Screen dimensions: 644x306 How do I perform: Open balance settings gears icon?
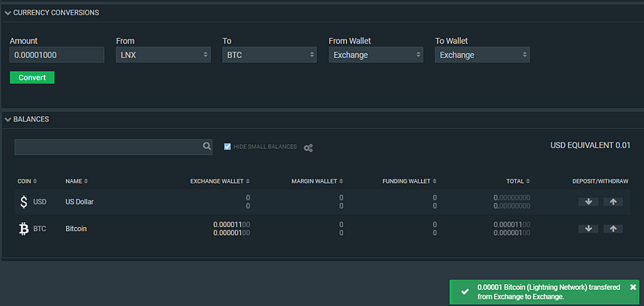pyautogui.click(x=308, y=148)
